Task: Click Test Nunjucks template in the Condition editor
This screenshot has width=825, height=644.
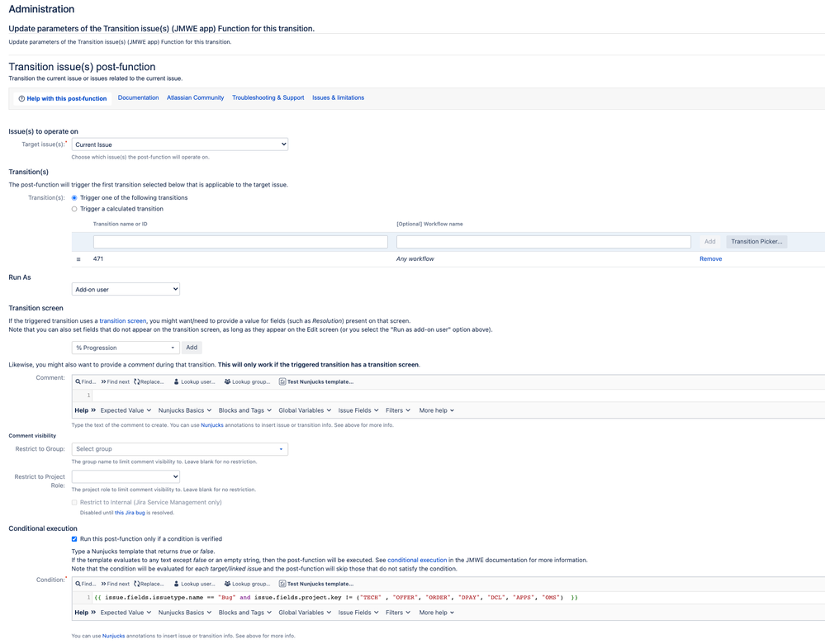Action: (x=316, y=584)
